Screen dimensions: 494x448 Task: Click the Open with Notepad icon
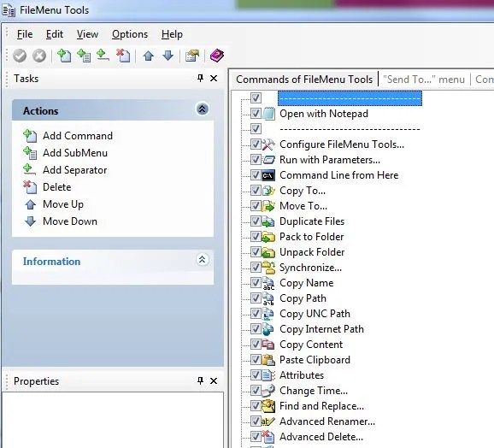(268, 114)
